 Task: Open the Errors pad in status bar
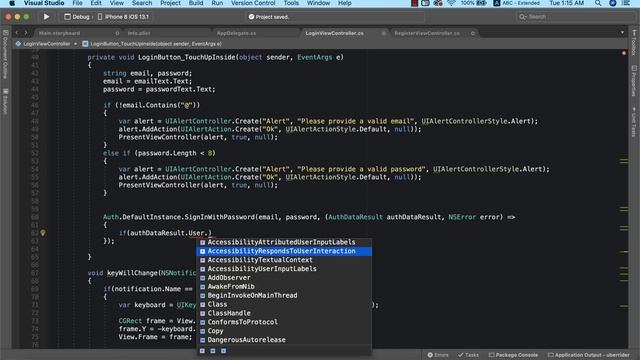[438, 355]
